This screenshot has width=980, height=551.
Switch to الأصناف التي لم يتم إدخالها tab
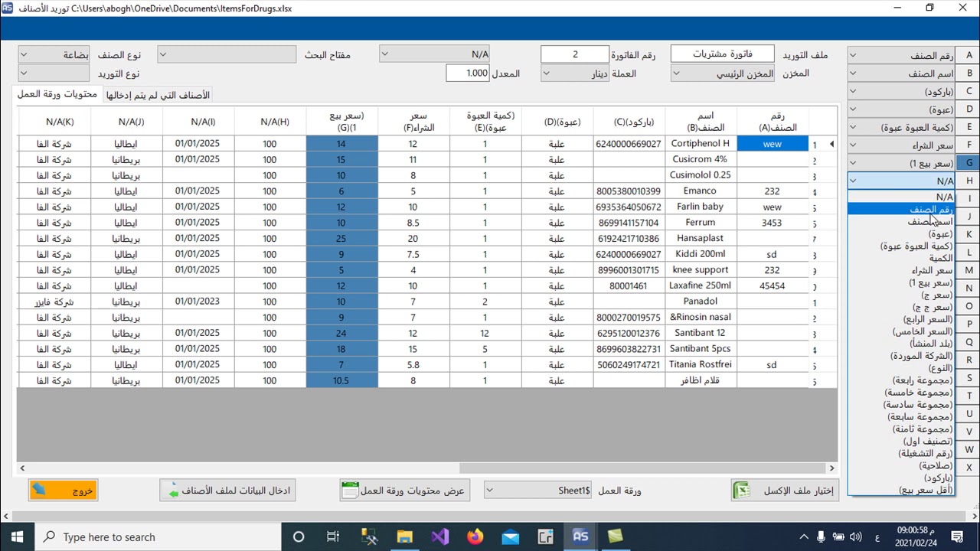coord(157,95)
